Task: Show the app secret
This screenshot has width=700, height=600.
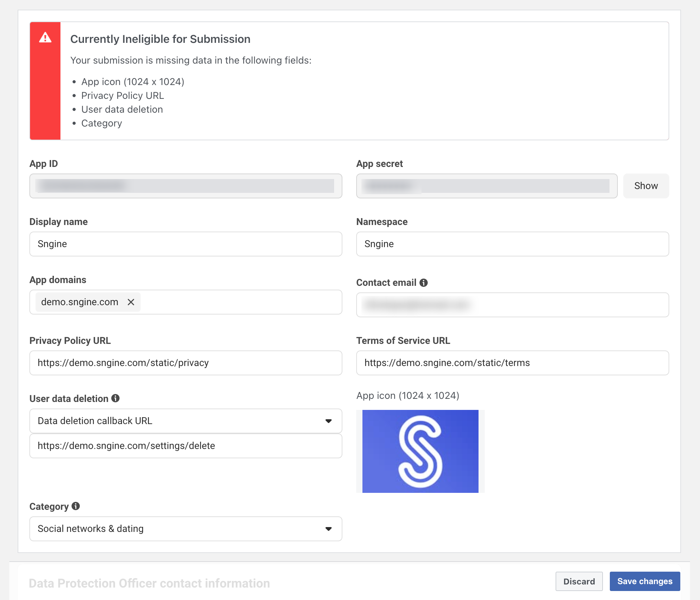Action: (x=646, y=186)
